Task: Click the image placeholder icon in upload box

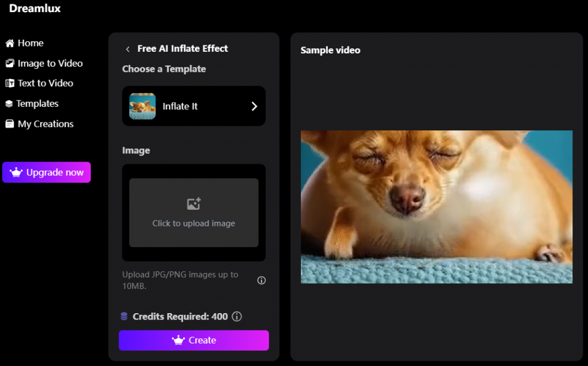Action: point(194,203)
